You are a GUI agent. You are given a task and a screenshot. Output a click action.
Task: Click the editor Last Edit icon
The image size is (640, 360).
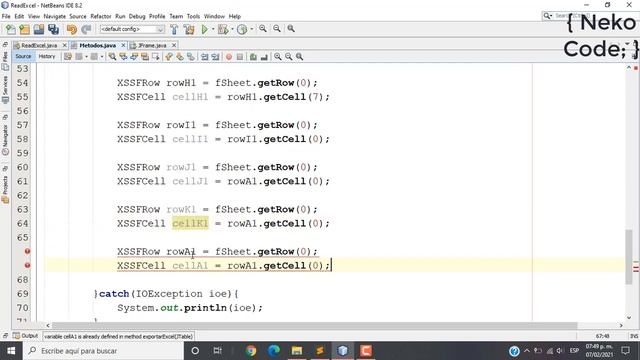68,57
